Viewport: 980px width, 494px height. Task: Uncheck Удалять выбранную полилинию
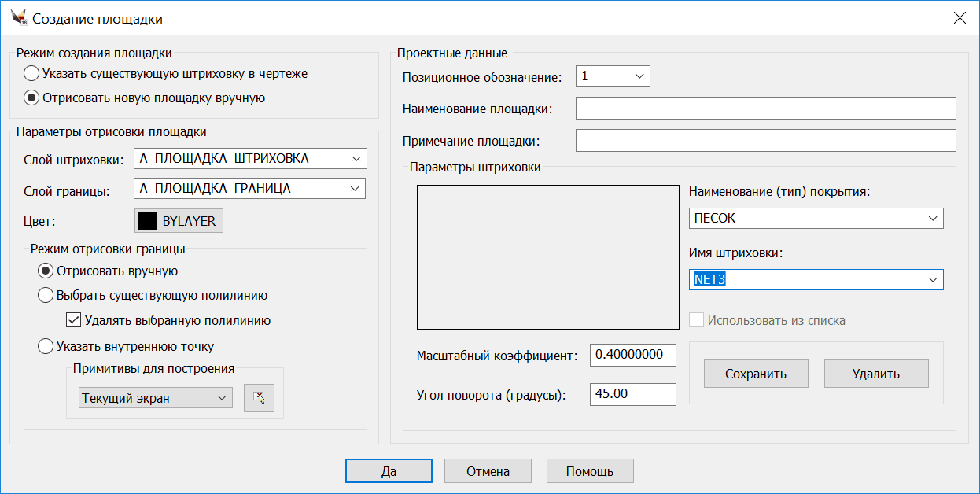73,319
